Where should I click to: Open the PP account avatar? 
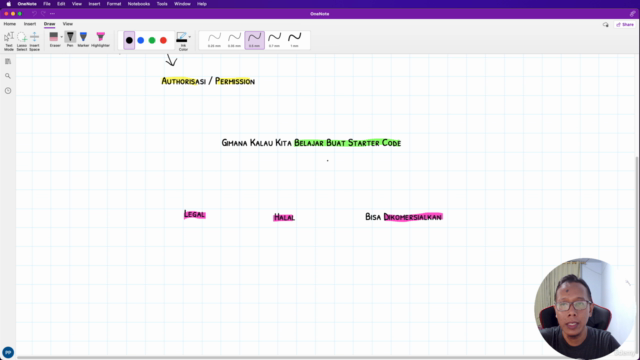tap(8, 352)
